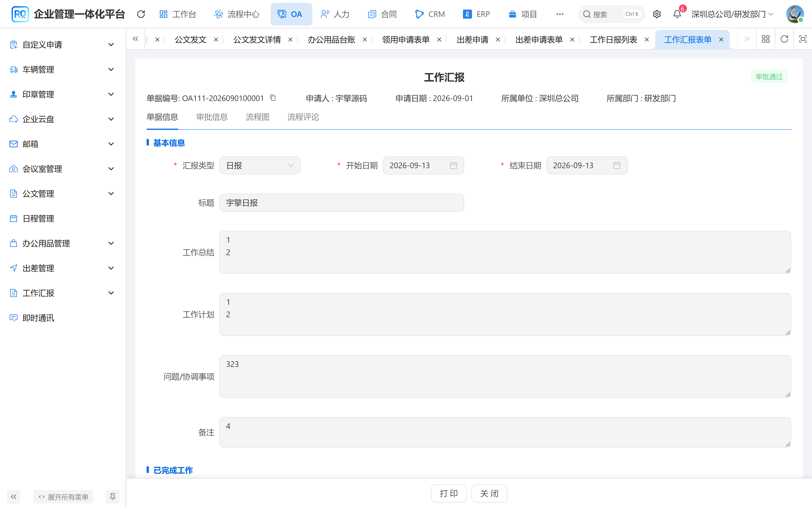Viewport: 812px width, 508px height.
Task: Expand the 车辆管理 sidebar menu
Action: [x=63, y=69]
